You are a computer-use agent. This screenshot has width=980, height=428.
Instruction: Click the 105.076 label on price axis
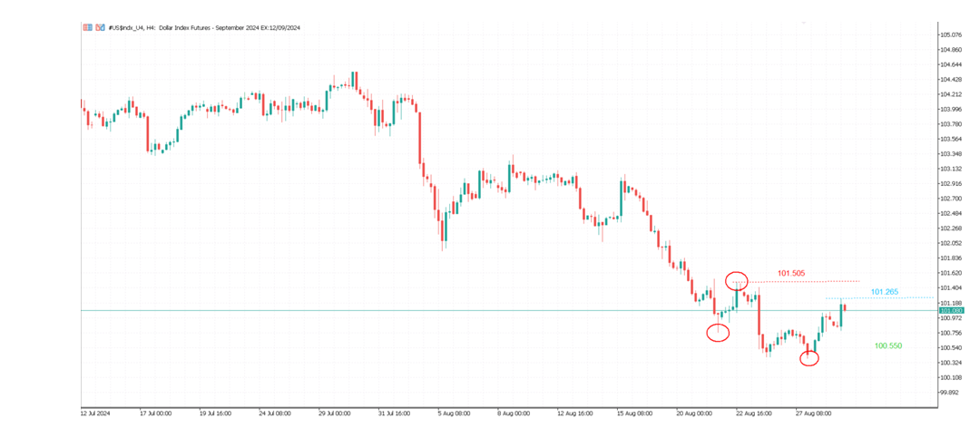pos(951,34)
